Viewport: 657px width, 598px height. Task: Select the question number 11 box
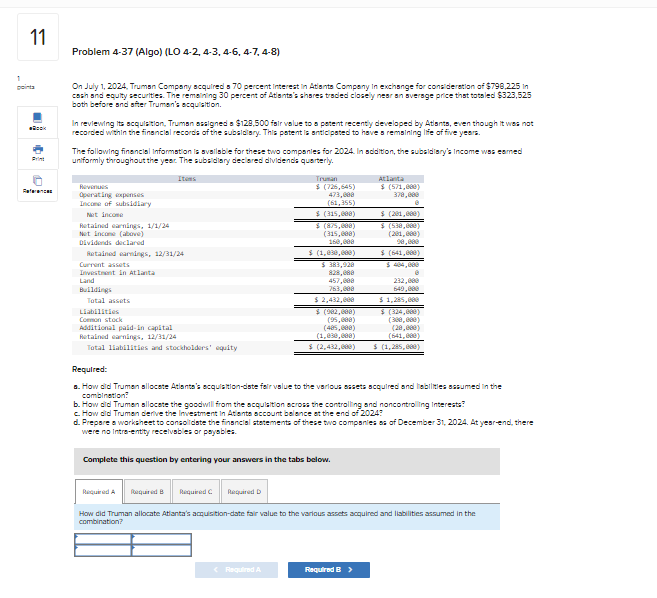pos(38,37)
